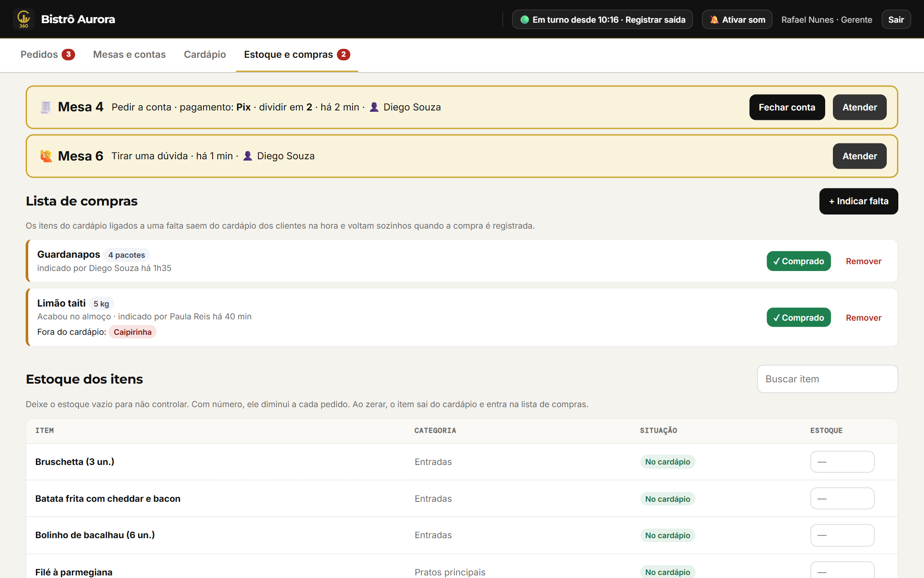Screen dimensions: 924x578
Task: Click Fechar conta for Mesa 4
Action: pos(787,107)
